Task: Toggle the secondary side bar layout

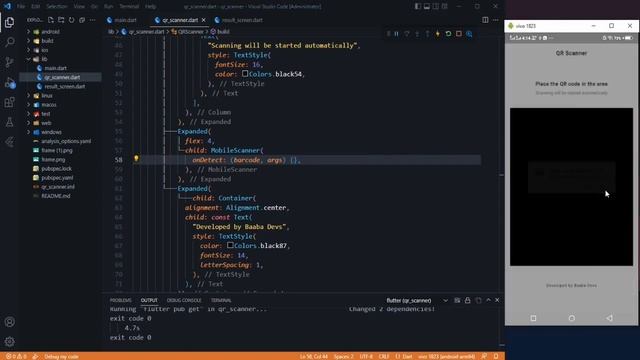Action: (436, 6)
